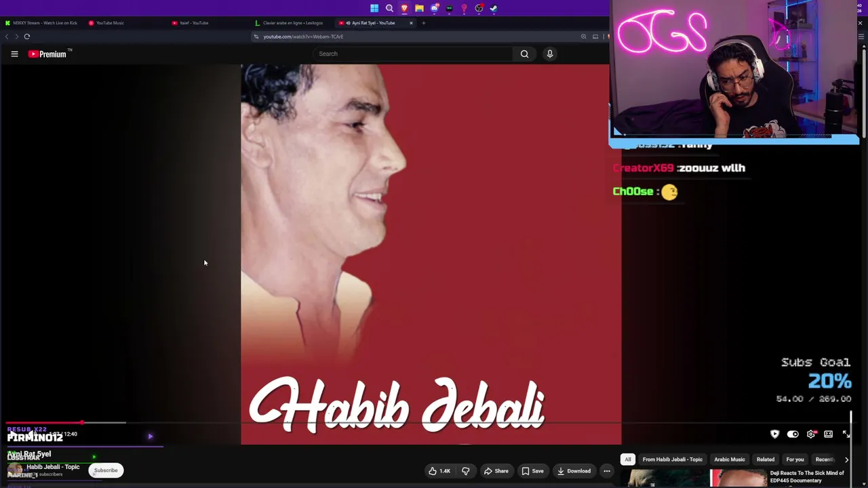Open Steam from taskbar
The width and height of the screenshot is (868, 488).
click(494, 8)
